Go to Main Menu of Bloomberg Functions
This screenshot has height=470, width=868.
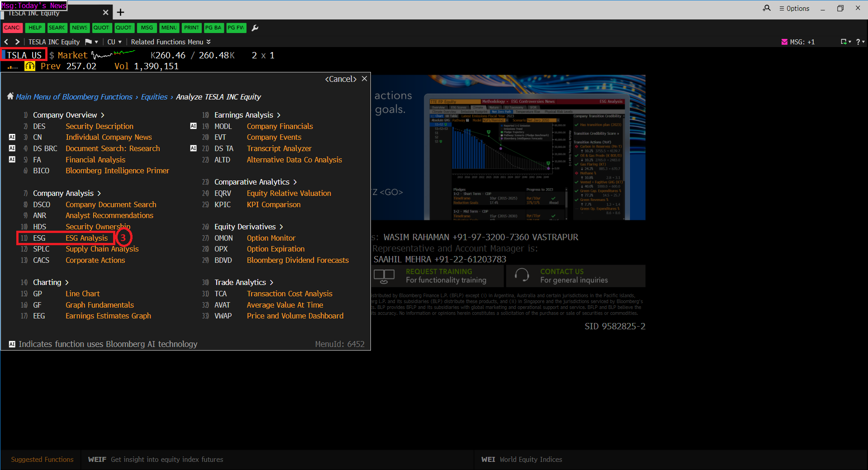[x=74, y=97]
